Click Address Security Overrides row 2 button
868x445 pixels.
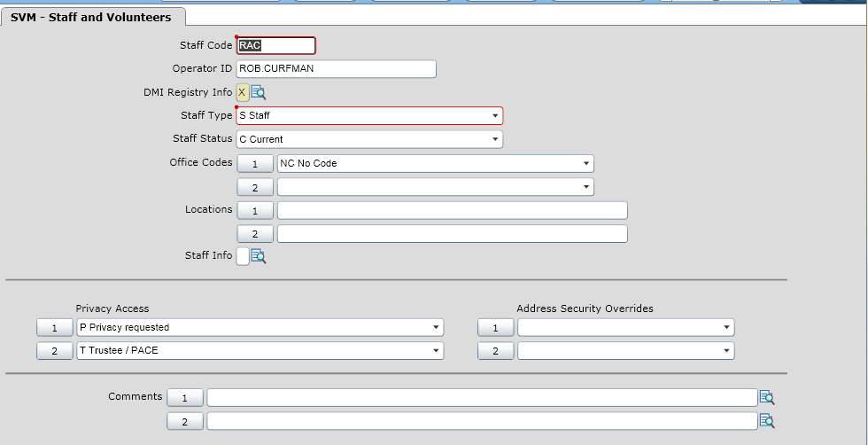coord(495,351)
